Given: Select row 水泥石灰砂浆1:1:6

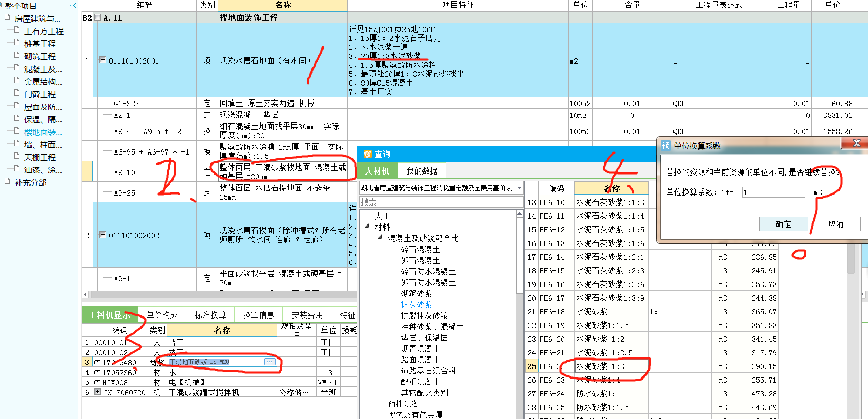Looking at the screenshot, I should [x=651, y=243].
